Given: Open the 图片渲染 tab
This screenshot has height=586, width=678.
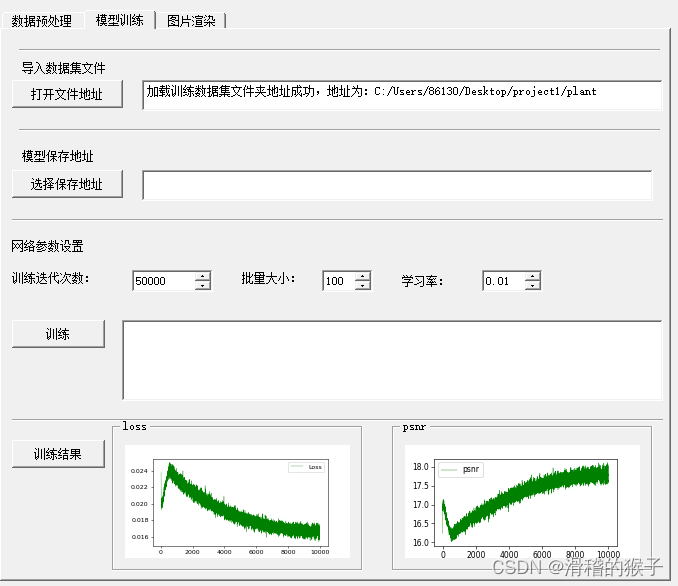Looking at the screenshot, I should 191,21.
